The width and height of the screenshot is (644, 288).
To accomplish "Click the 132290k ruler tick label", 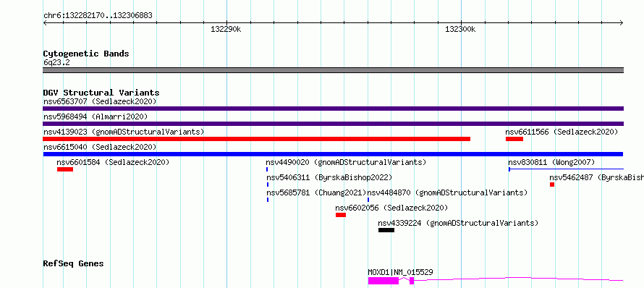I will [x=226, y=29].
